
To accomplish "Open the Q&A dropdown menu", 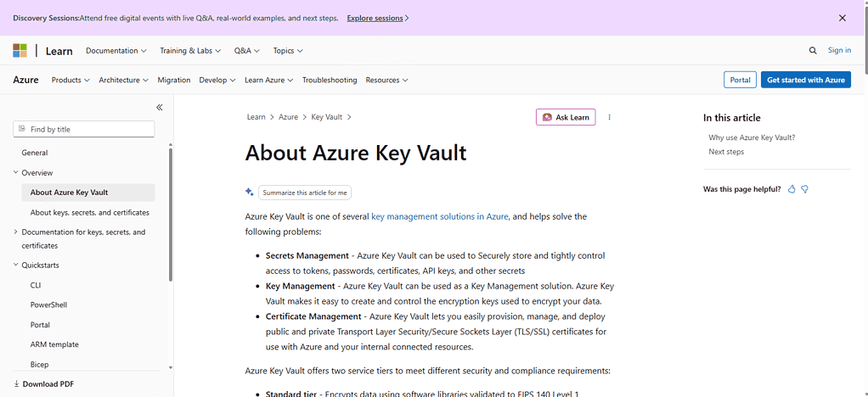I will [247, 50].
